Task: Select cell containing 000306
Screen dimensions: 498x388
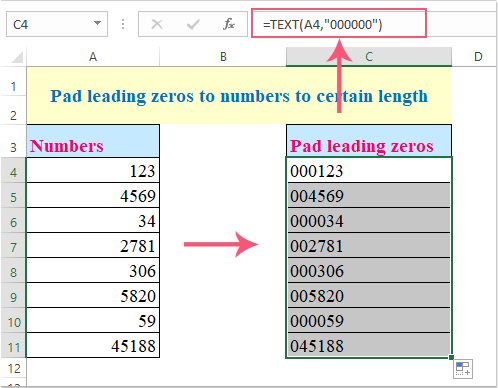Action: pyautogui.click(x=369, y=270)
